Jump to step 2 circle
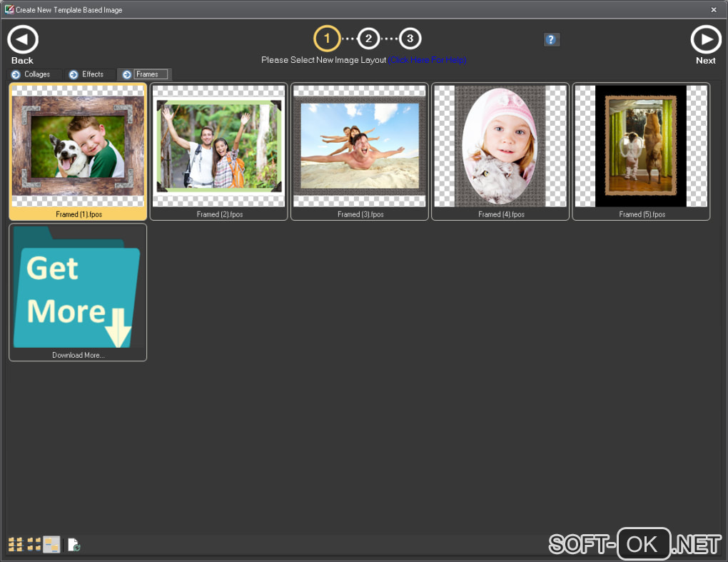 click(x=368, y=39)
